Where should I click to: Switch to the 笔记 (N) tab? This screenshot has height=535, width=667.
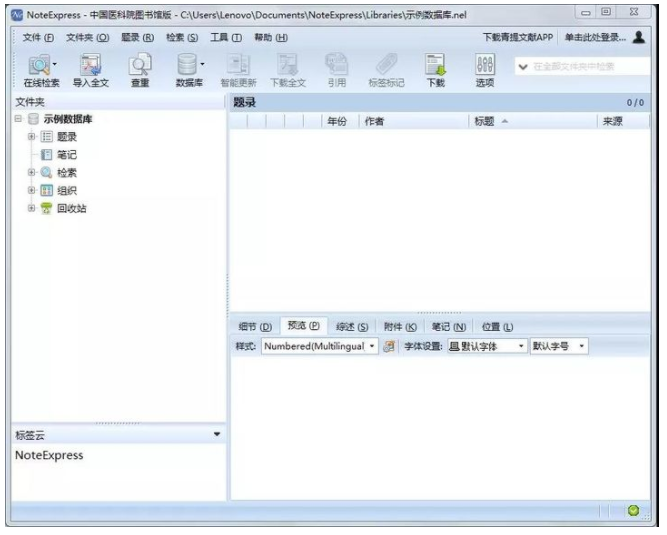(x=449, y=327)
